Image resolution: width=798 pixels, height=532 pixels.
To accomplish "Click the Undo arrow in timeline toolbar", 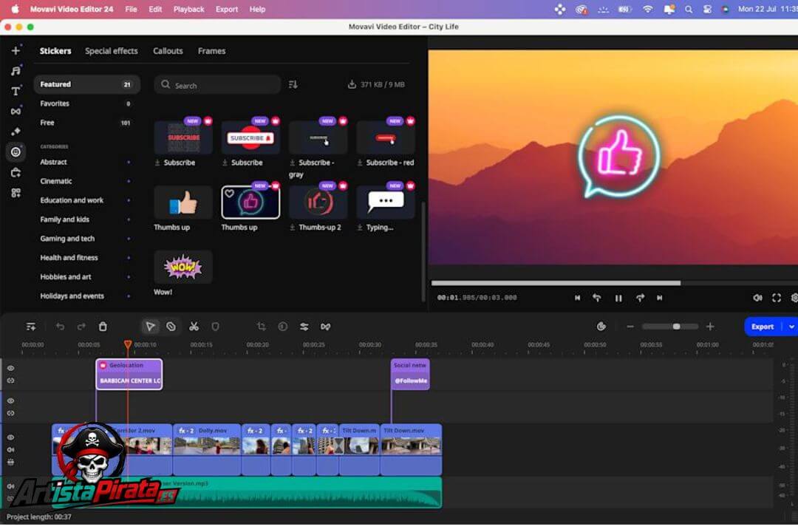I will tap(60, 327).
